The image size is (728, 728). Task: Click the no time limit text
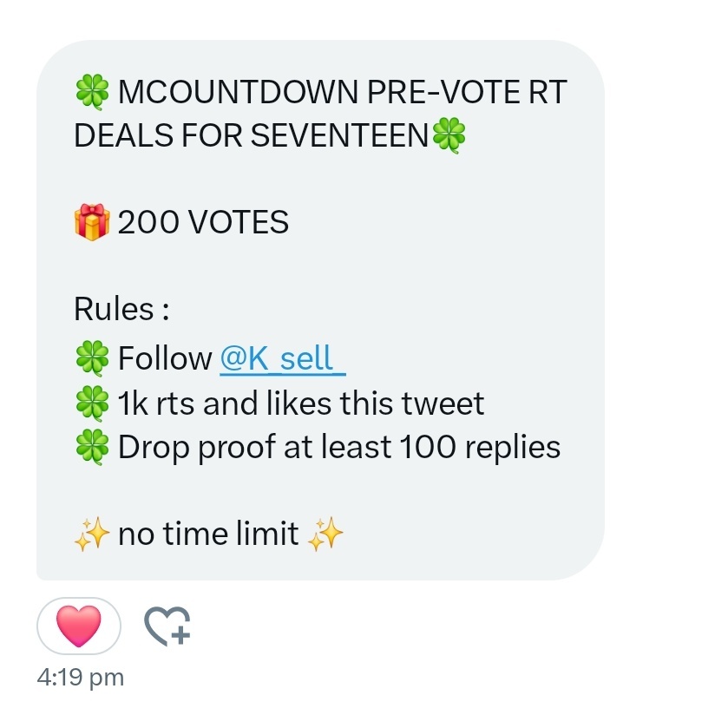click(x=208, y=534)
